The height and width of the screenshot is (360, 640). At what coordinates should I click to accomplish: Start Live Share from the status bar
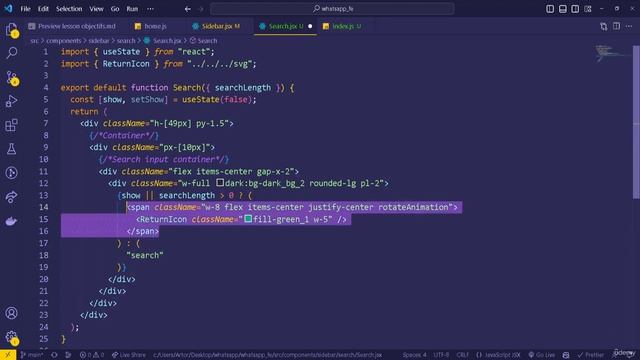click(129, 355)
